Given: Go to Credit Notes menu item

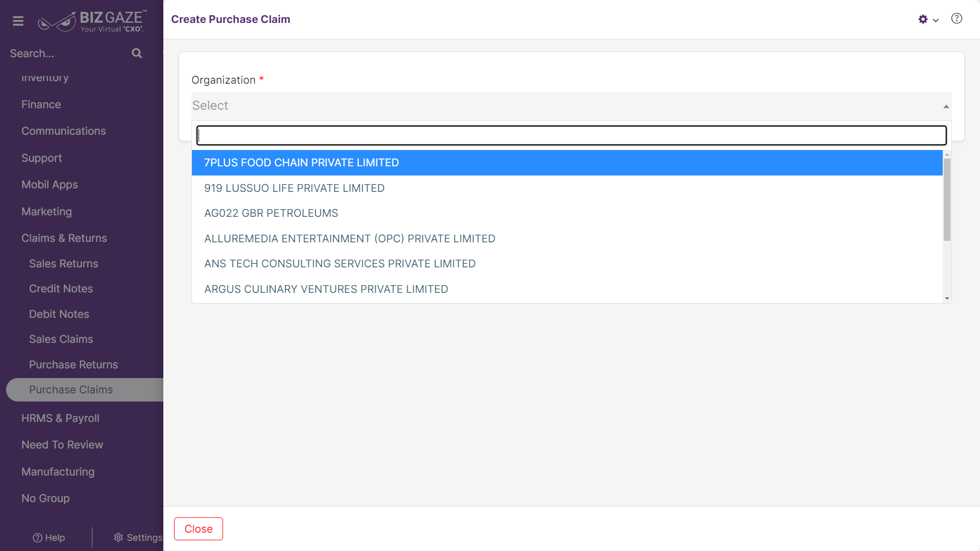Looking at the screenshot, I should [61, 289].
